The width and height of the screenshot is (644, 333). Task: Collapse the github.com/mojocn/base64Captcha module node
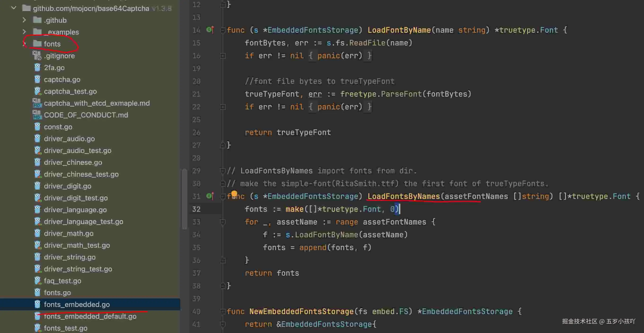click(14, 8)
